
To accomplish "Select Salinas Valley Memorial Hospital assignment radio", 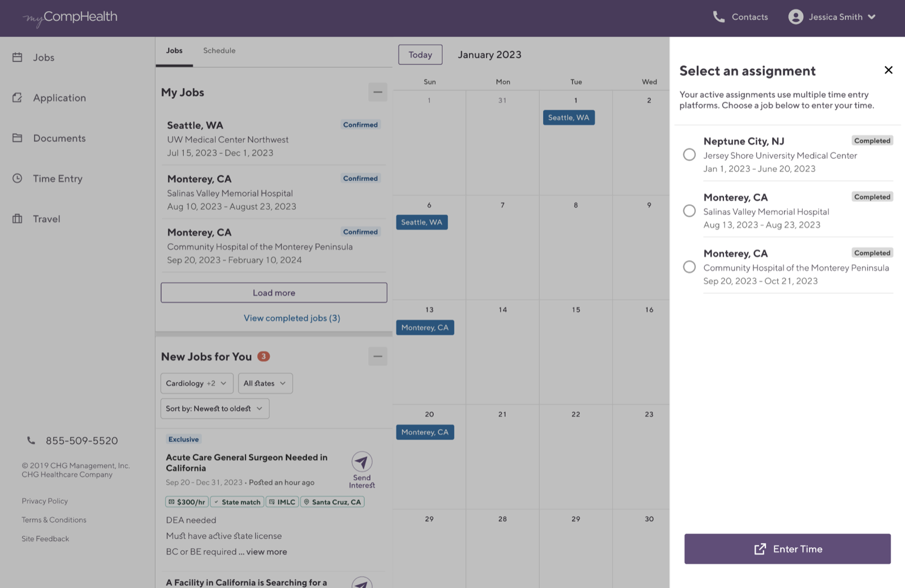I will [689, 211].
